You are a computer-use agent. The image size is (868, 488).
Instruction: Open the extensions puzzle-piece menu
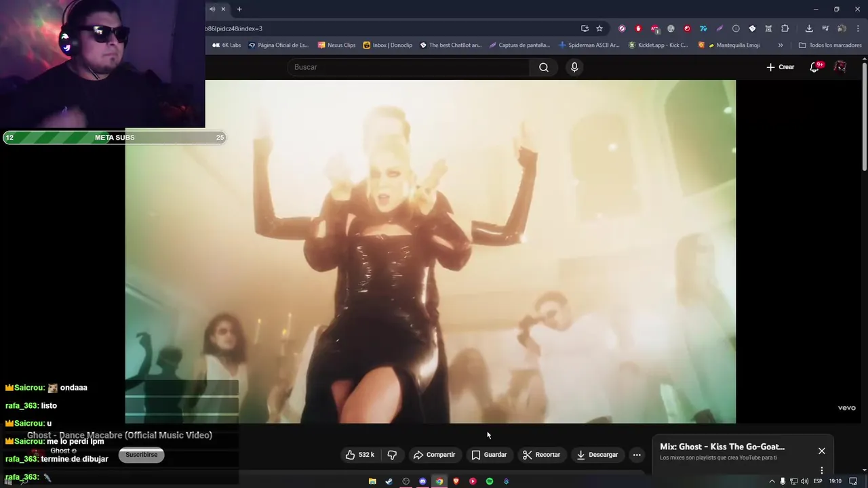tap(785, 28)
